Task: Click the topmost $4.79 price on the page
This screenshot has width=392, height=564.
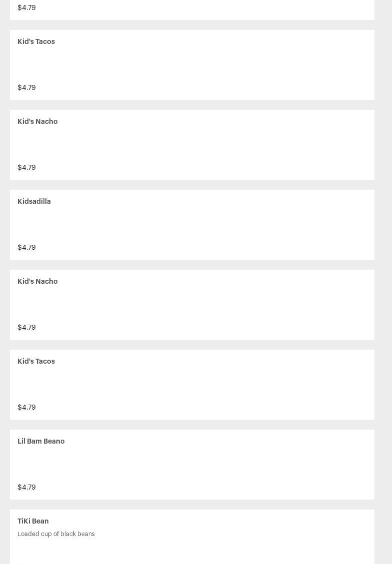Action: pos(26,8)
